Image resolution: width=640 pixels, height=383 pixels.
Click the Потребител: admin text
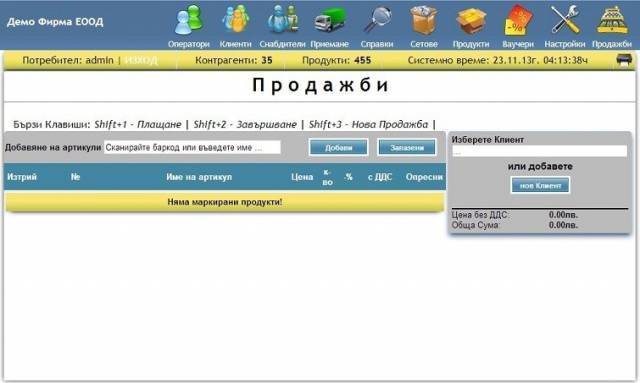68,60
